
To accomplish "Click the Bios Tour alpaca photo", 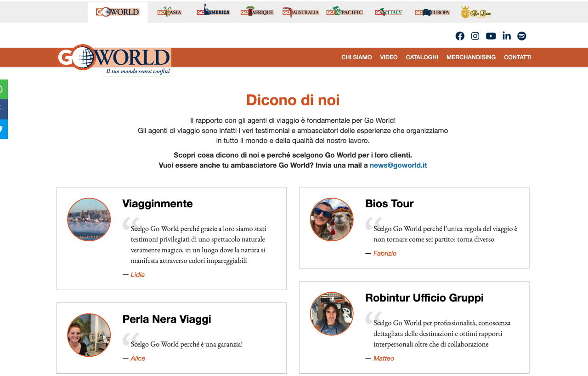I will (332, 220).
